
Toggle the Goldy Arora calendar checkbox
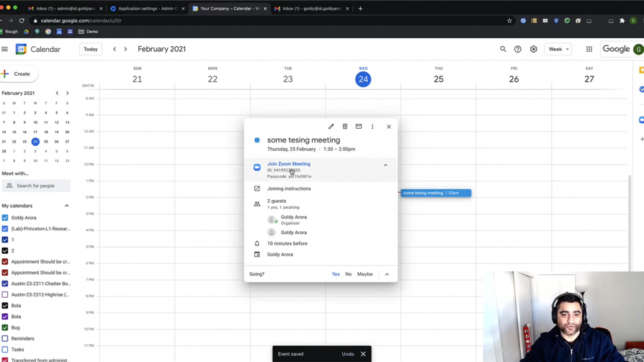click(5, 218)
